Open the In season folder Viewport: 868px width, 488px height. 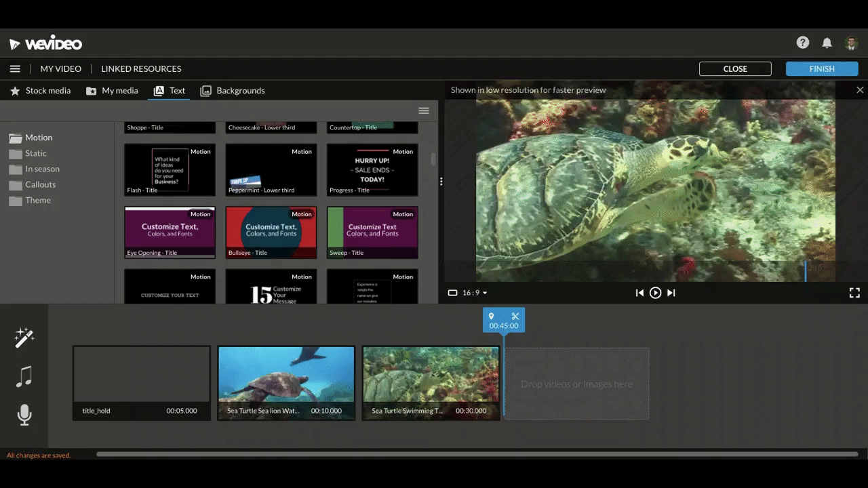click(x=35, y=169)
